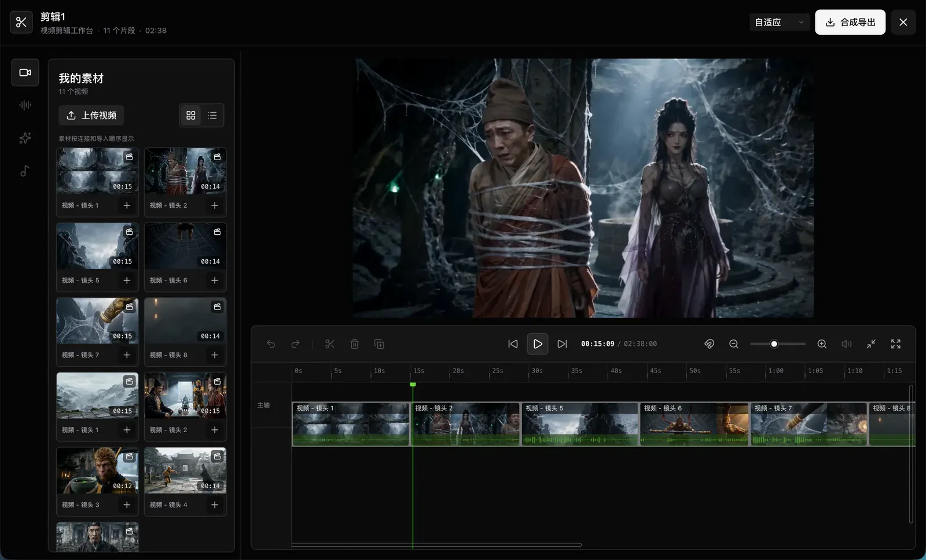
Task: Jump to the next clip
Action: click(x=562, y=344)
